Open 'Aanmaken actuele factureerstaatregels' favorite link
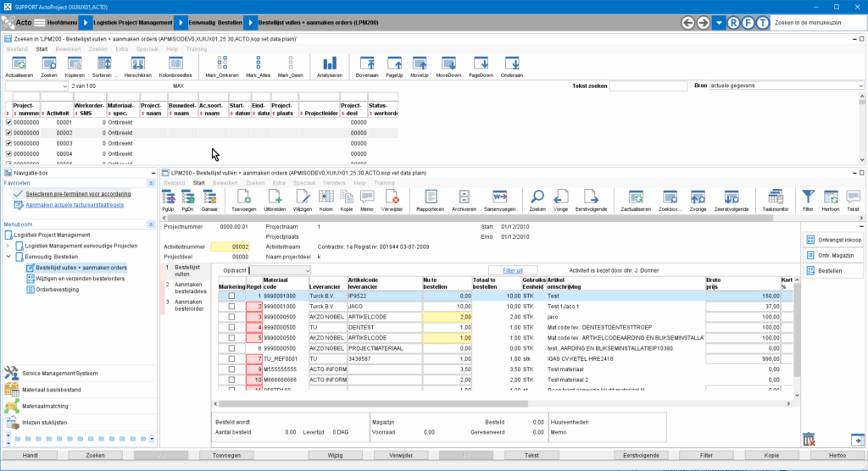Screen dimensions: 868x471 [75, 205]
